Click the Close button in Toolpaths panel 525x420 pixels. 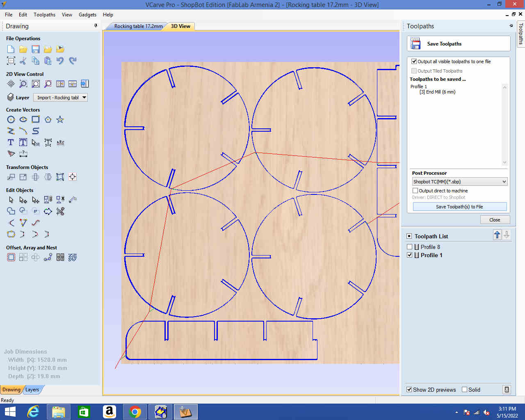(x=495, y=220)
